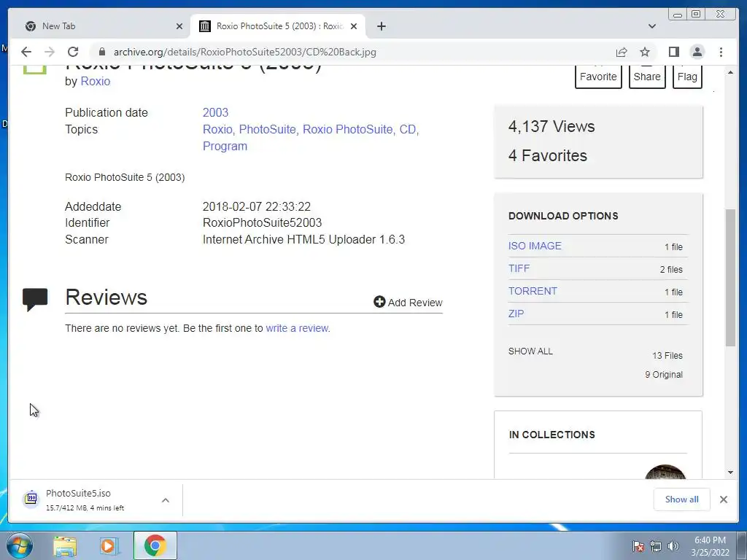Click the 4,137 Views text
This screenshot has width=747, height=560.
551,127
